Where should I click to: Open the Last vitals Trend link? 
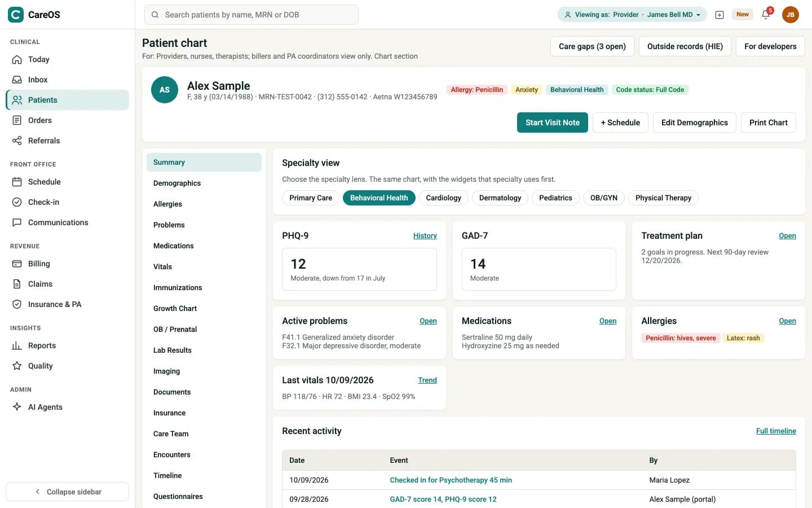point(427,380)
